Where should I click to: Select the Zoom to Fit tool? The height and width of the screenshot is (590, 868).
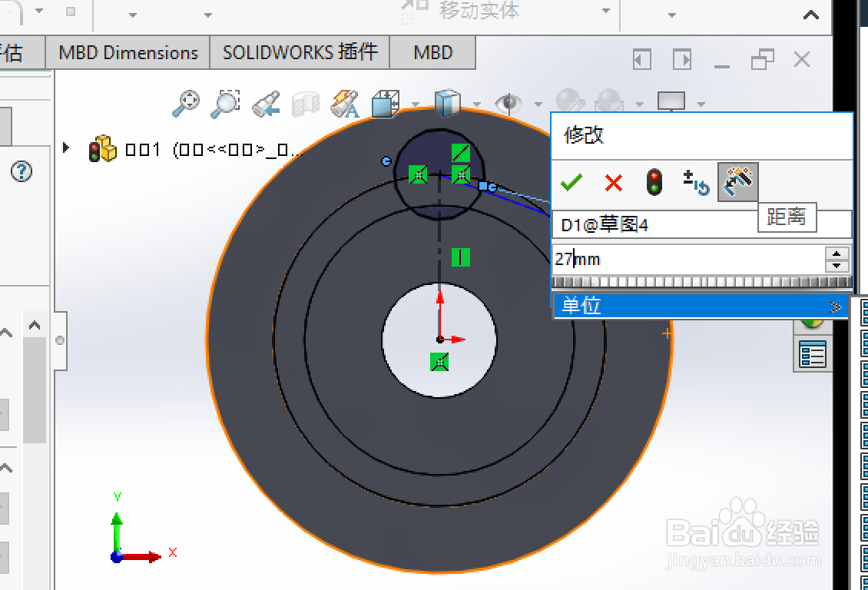point(185,102)
